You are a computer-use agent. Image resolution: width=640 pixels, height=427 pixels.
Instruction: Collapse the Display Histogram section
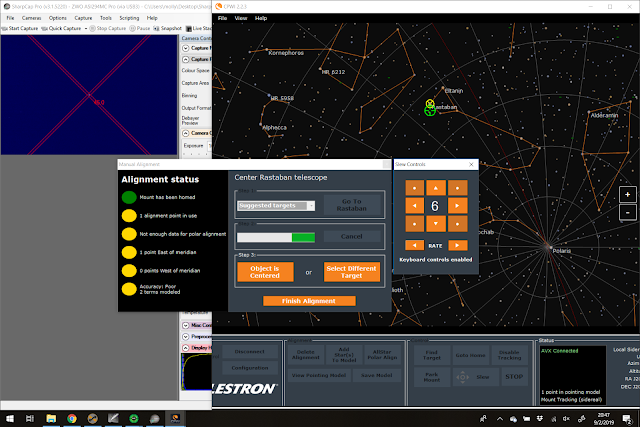pyautogui.click(x=186, y=348)
